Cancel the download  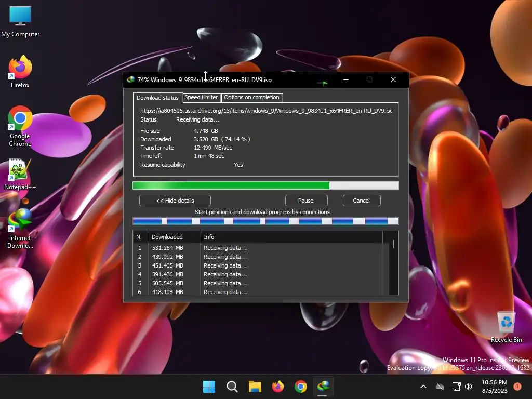tap(362, 201)
